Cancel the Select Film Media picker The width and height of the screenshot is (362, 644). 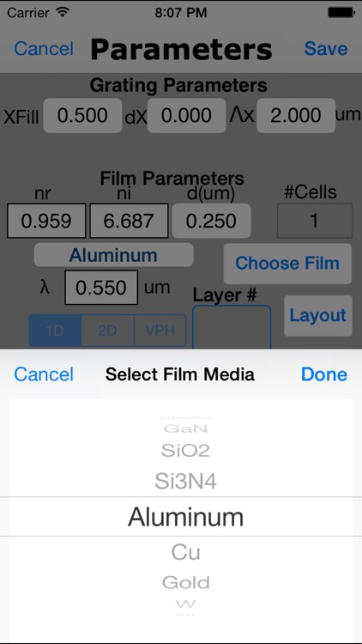tap(44, 374)
